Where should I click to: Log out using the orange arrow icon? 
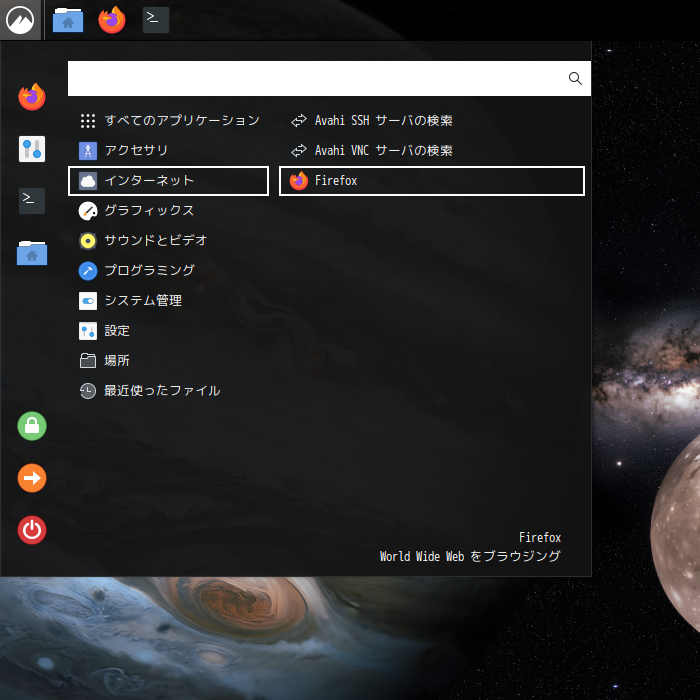(x=32, y=478)
